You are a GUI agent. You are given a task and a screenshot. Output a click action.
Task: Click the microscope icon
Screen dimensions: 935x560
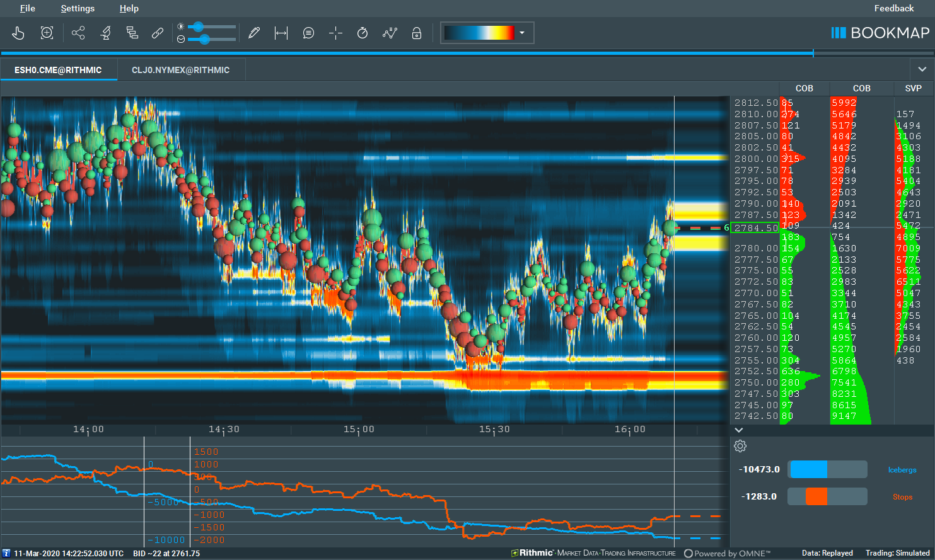(x=105, y=33)
